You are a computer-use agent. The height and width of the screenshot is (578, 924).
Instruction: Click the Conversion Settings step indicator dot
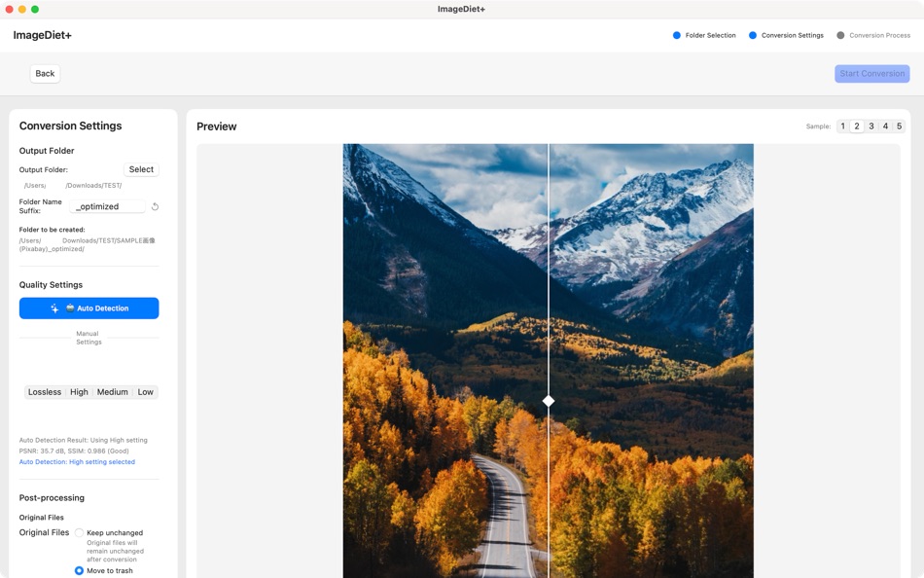click(x=753, y=34)
